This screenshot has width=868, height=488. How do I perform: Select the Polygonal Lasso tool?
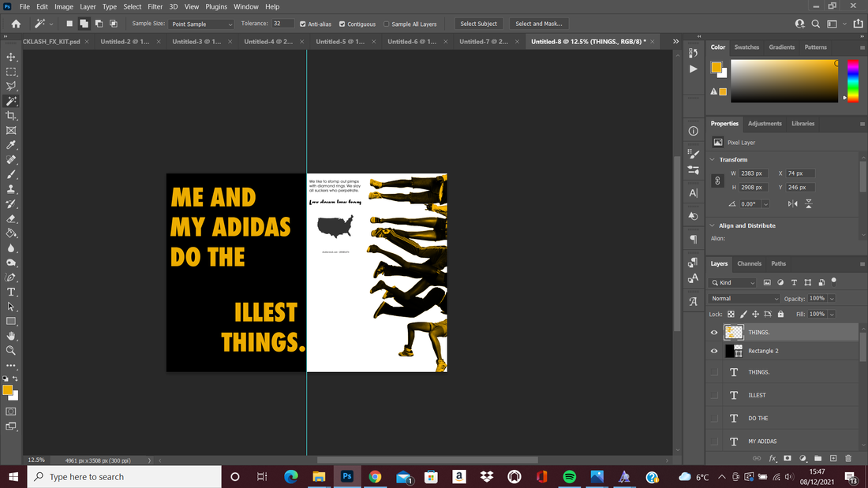tap(11, 86)
